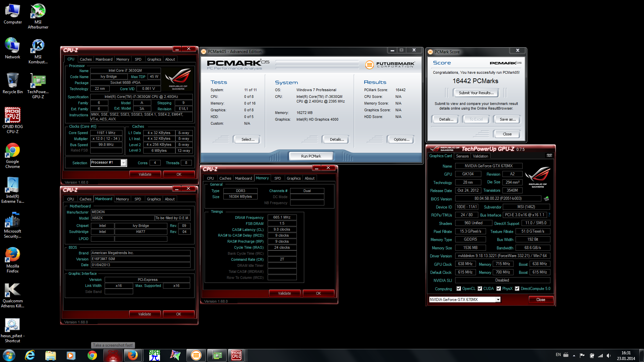Open Intel Extreme Tuning desktop icon
Screen dimensions: 644x362
point(13,190)
